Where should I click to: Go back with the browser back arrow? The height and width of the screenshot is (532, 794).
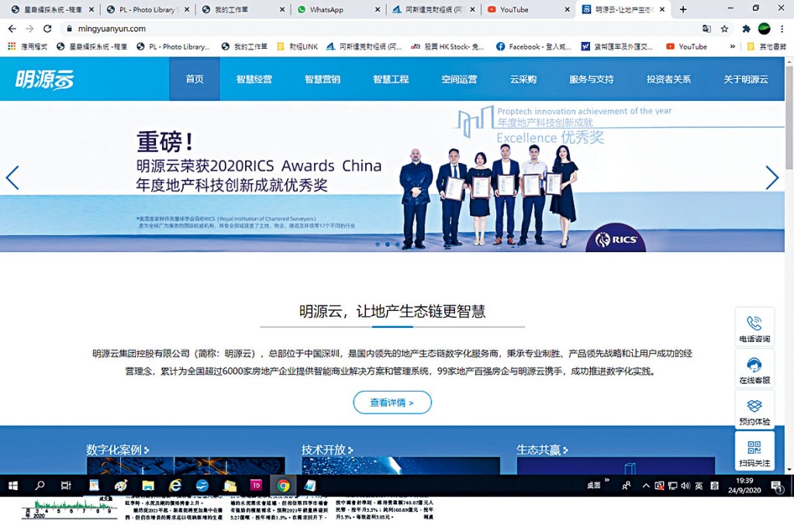pos(12,29)
